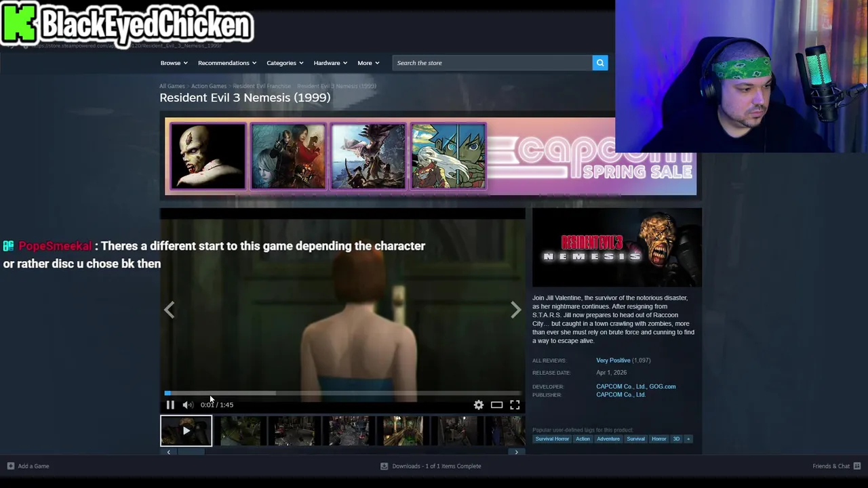Select the fourth screenshot thumbnail
Image resolution: width=868 pixels, height=488 pixels.
point(349,430)
